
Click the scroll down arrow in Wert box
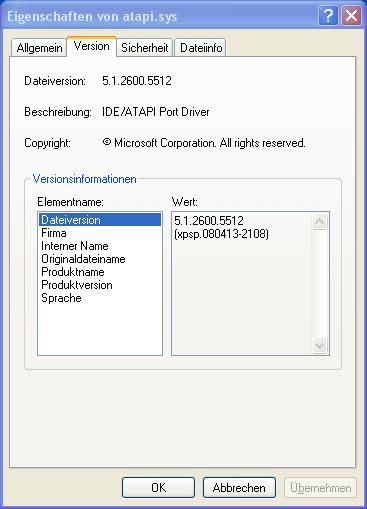coord(320,345)
